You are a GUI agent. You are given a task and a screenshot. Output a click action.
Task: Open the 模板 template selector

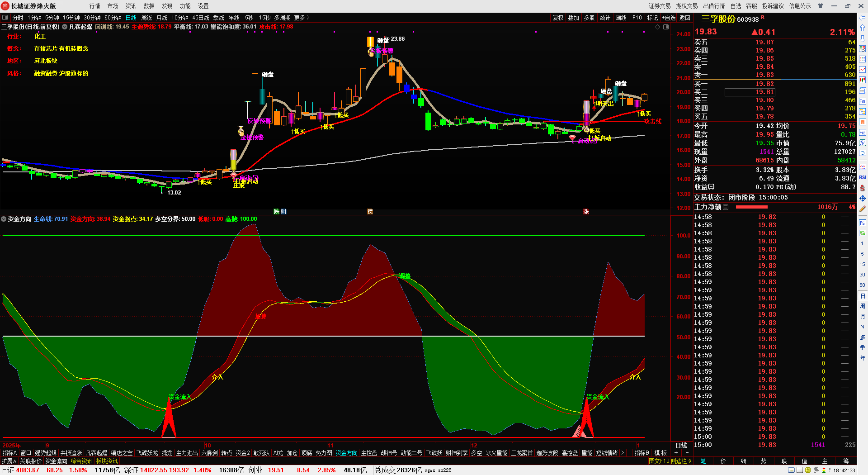coord(660,453)
